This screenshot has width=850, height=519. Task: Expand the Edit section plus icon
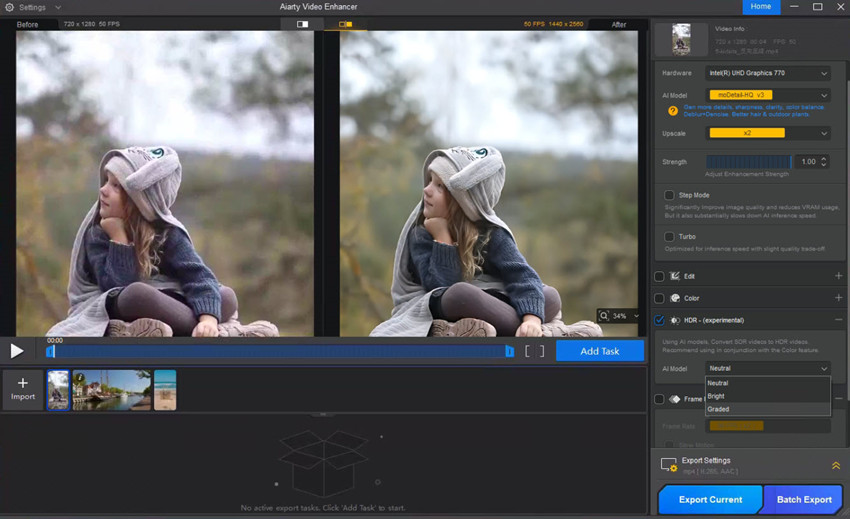(838, 276)
